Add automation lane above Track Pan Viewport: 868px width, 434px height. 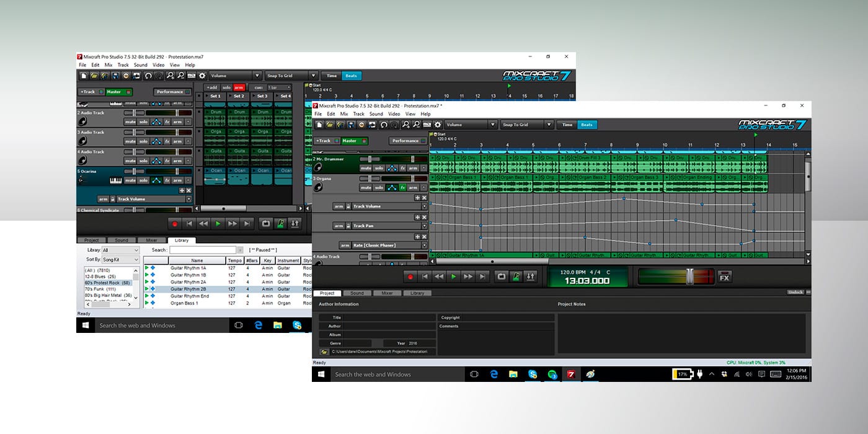pyautogui.click(x=417, y=217)
